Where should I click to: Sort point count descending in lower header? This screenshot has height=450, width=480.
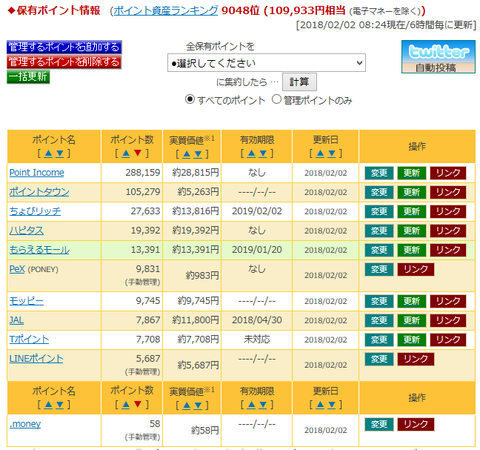137,405
